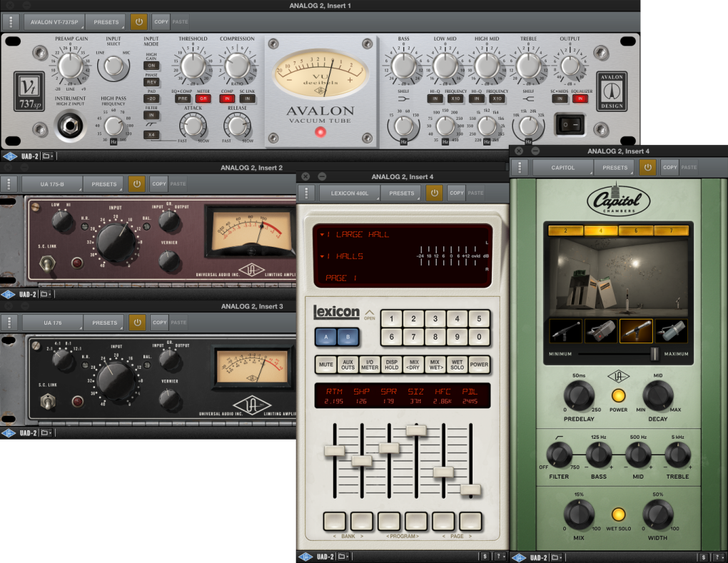Toggle the Avalon VT-737SP plugin power button in toolbar
The width and height of the screenshot is (728, 563).
coord(139,22)
